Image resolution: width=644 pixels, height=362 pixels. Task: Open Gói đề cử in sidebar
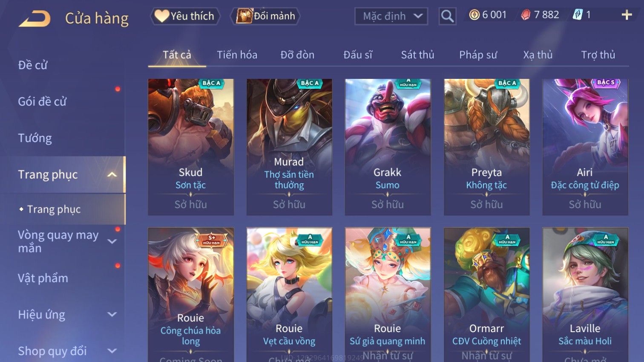click(42, 101)
